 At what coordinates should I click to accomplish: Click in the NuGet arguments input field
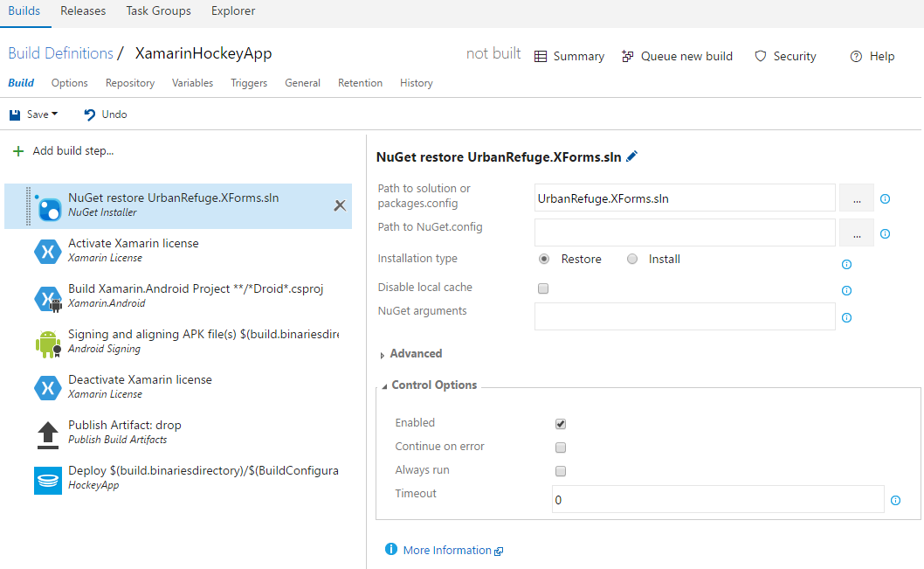685,316
